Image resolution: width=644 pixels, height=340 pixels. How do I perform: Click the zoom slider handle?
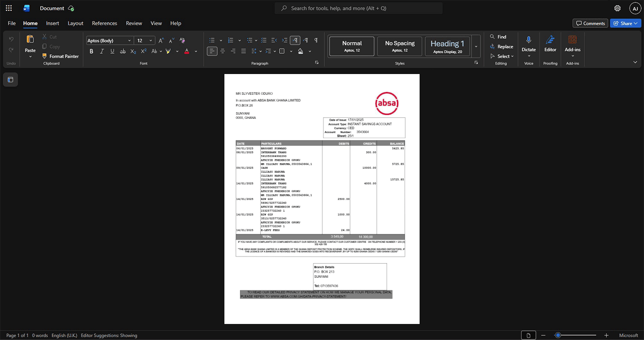558,335
